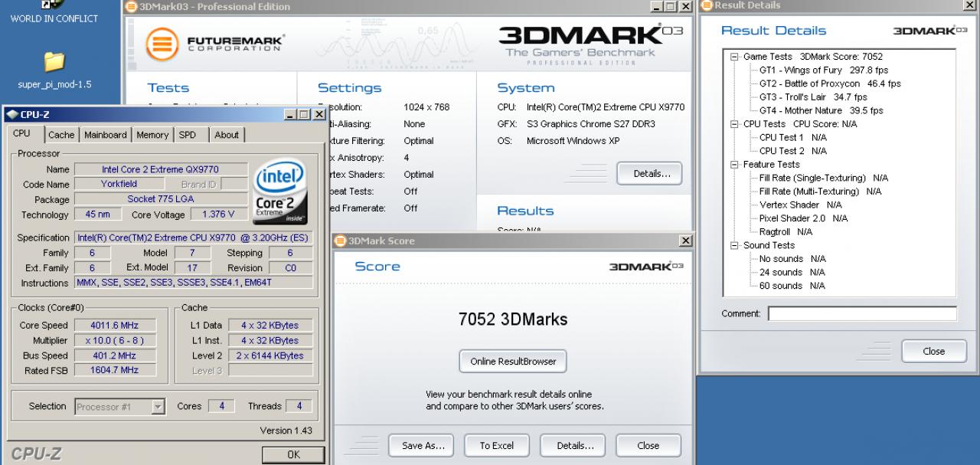Select CPU Test 1 row
This screenshot has height=465, width=980.
click(x=793, y=137)
